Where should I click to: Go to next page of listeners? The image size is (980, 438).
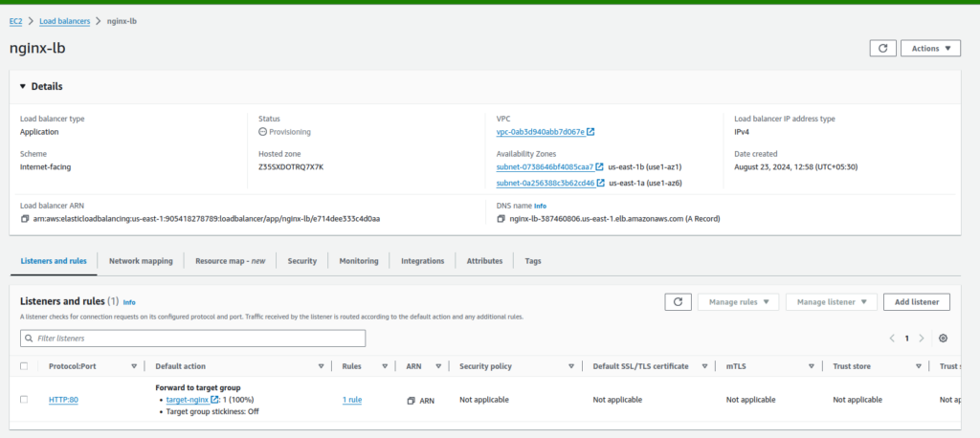point(922,339)
